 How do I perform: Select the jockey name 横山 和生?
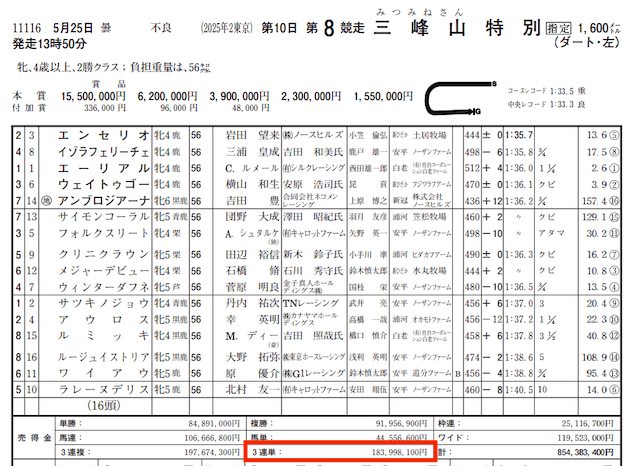[252, 184]
